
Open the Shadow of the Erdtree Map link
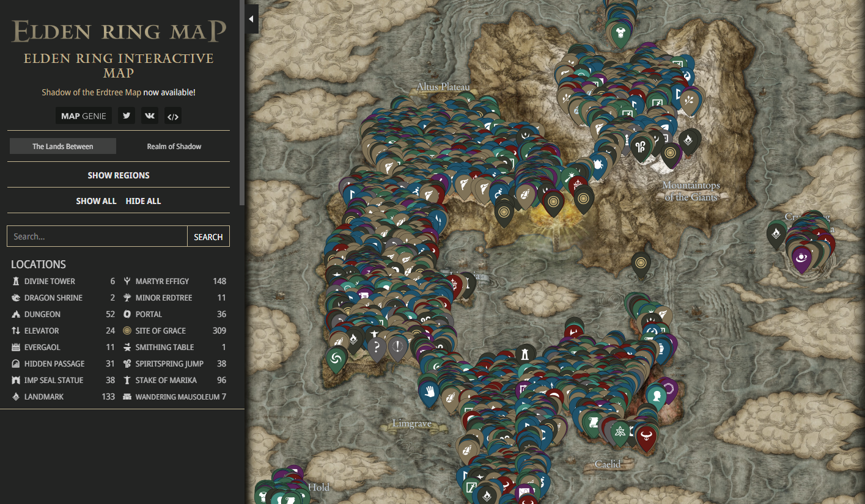(92, 92)
